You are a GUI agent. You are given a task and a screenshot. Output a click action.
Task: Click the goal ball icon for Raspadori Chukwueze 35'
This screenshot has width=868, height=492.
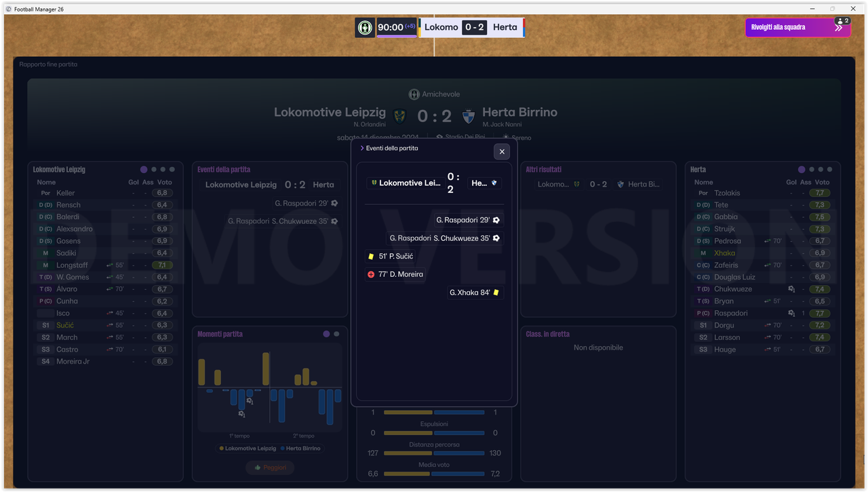[x=496, y=239]
